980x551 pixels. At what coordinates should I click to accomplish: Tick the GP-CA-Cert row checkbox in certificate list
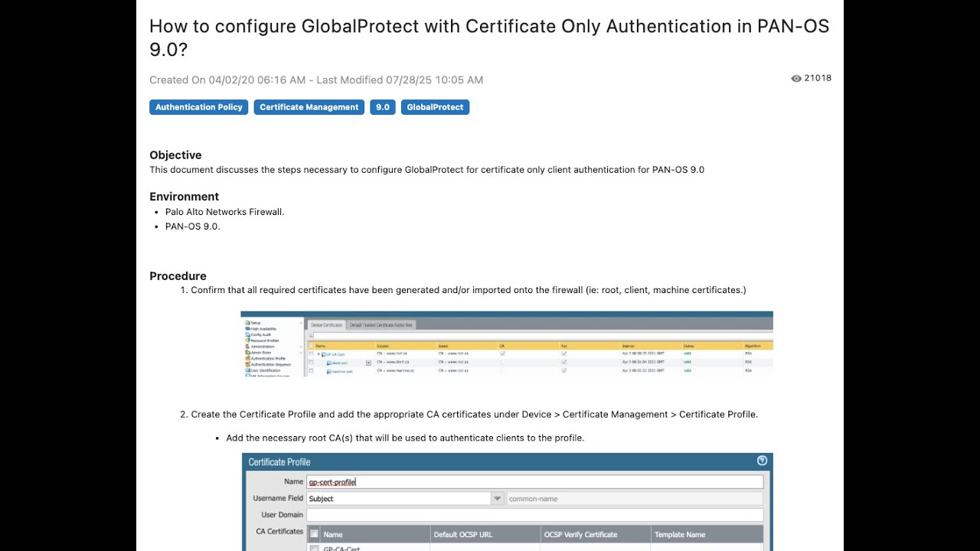click(311, 354)
